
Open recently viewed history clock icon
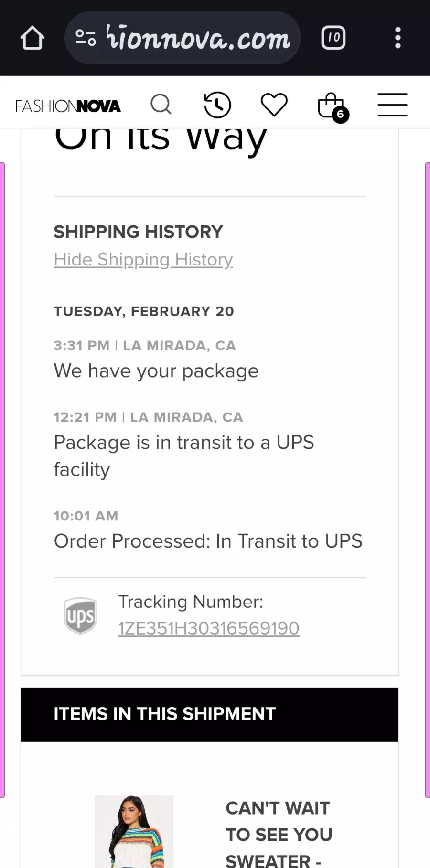pos(217,105)
